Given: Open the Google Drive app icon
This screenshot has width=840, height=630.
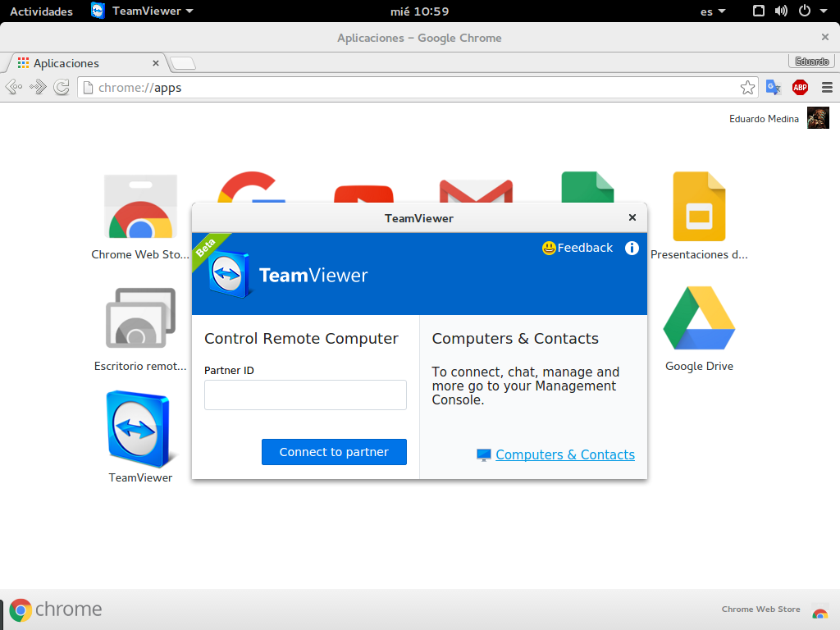Looking at the screenshot, I should pyautogui.click(x=699, y=318).
